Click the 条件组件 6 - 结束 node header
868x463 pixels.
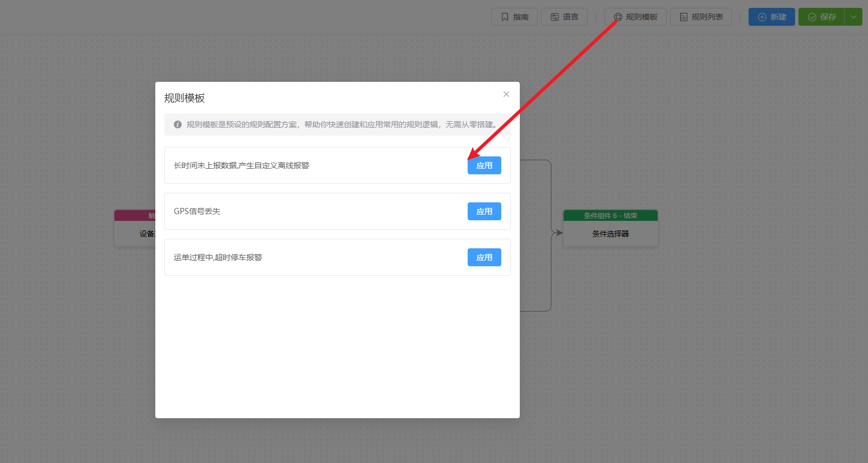(610, 215)
